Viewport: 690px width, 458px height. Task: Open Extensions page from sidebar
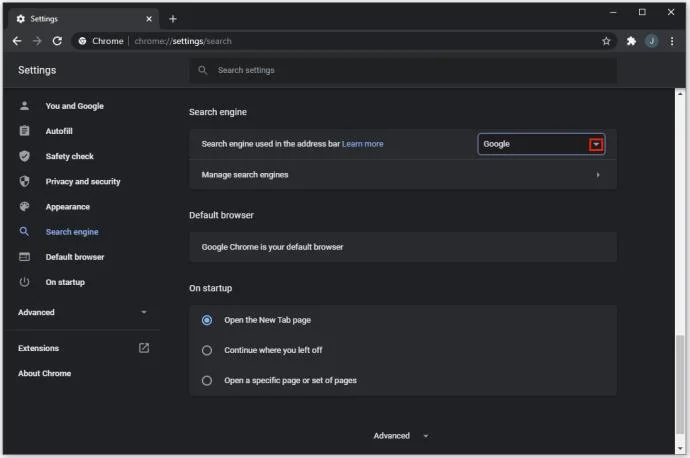[x=38, y=348]
